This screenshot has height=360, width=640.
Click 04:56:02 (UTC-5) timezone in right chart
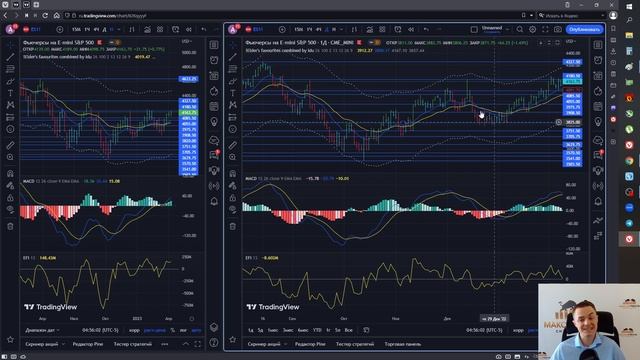click(484, 330)
